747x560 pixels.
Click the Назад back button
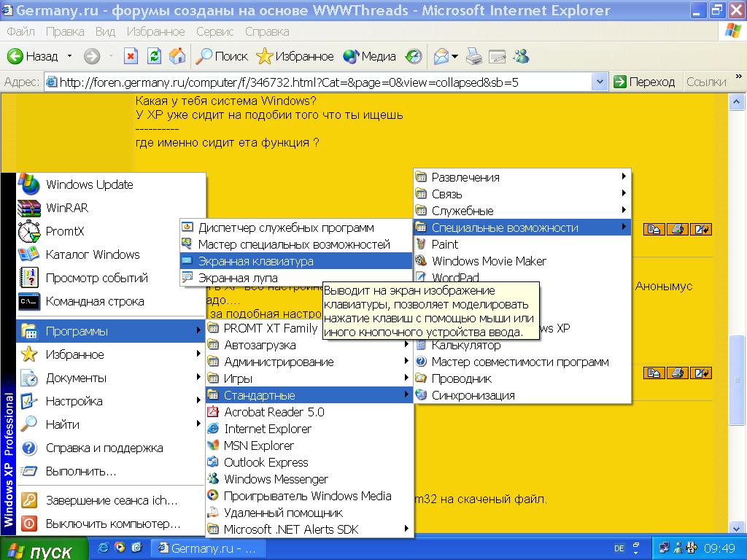tap(32, 56)
